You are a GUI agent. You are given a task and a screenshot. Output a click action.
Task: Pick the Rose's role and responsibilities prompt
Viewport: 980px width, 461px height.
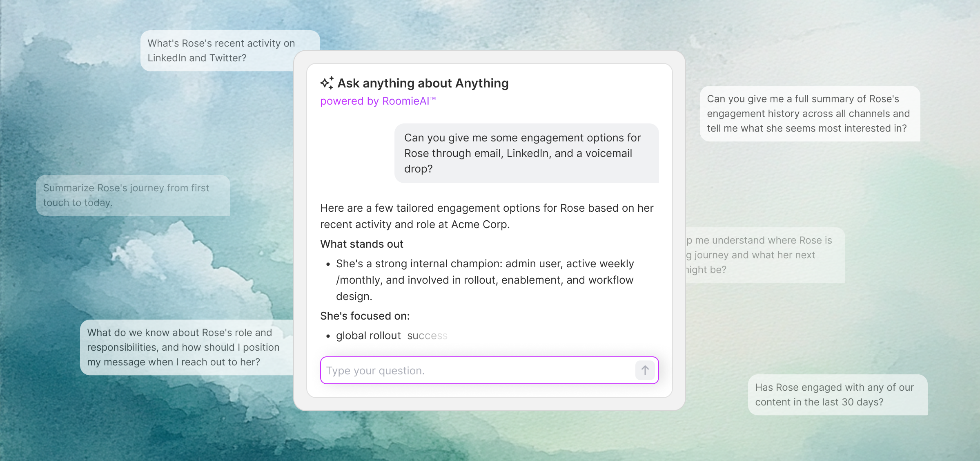186,347
